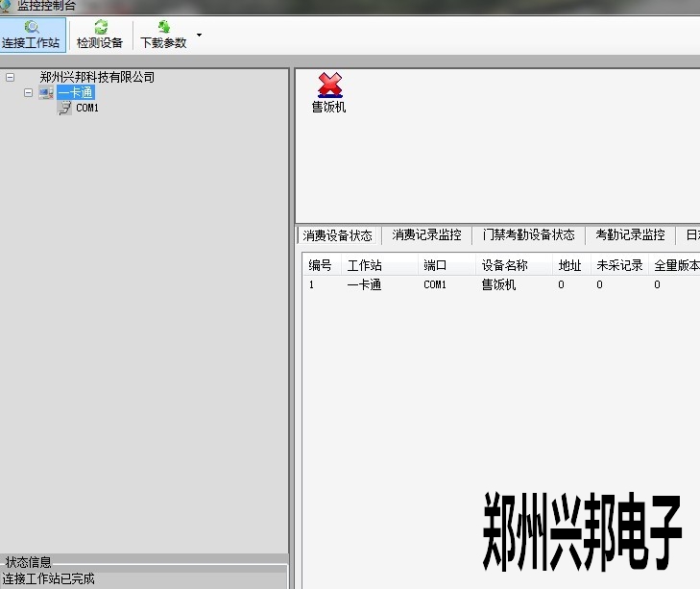This screenshot has height=589, width=700.
Task: Click the 连接工作站 toolbar button label
Action: [31, 43]
